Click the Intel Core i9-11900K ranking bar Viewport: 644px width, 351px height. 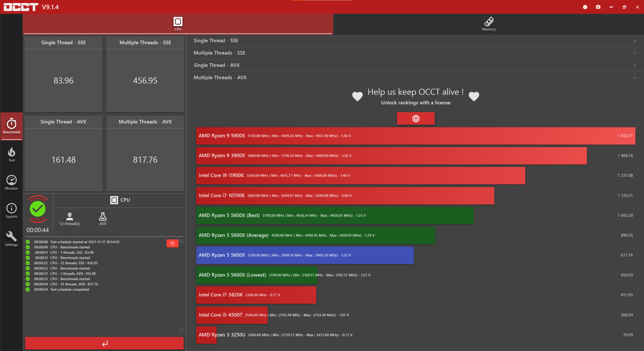(x=361, y=175)
